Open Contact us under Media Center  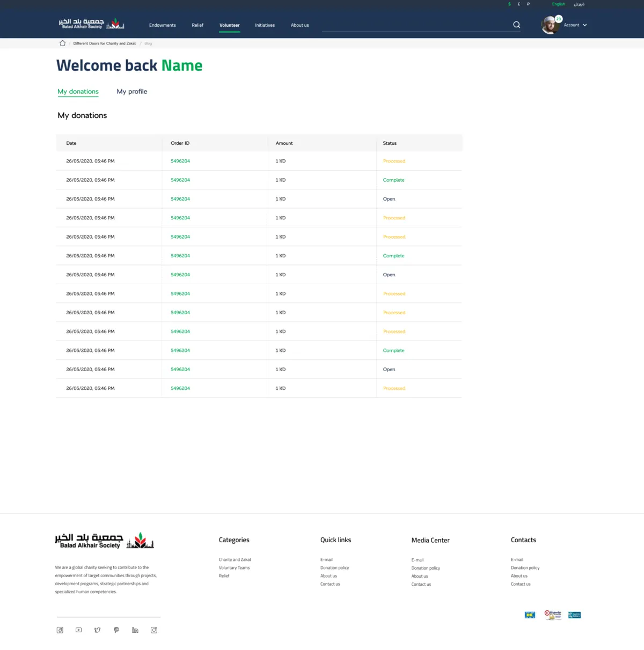(x=421, y=584)
